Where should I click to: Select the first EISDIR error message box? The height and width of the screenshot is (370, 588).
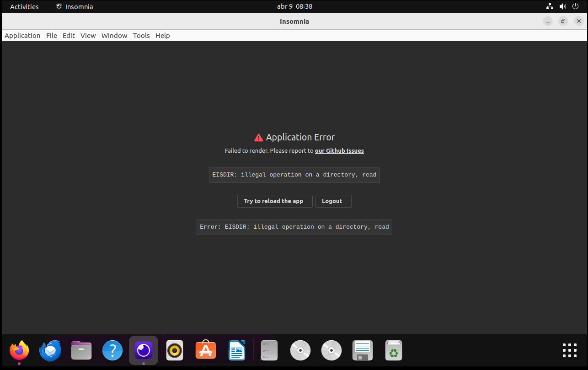(294, 175)
